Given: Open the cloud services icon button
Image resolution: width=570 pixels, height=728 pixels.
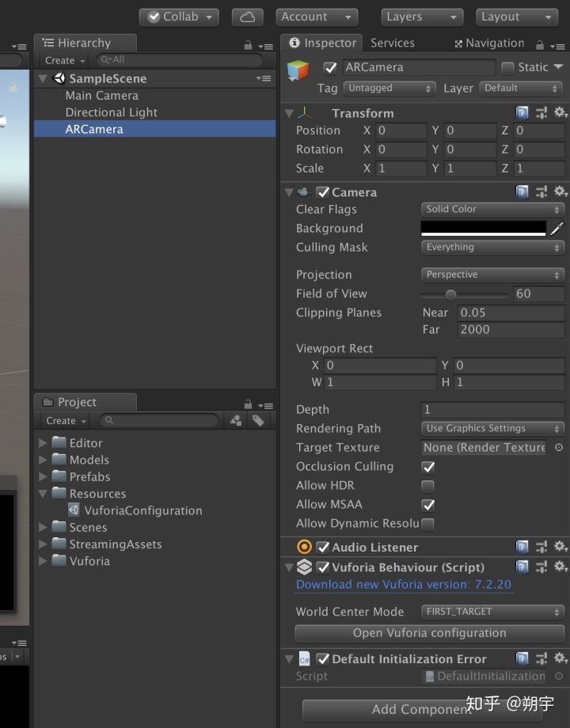Looking at the screenshot, I should 247,17.
